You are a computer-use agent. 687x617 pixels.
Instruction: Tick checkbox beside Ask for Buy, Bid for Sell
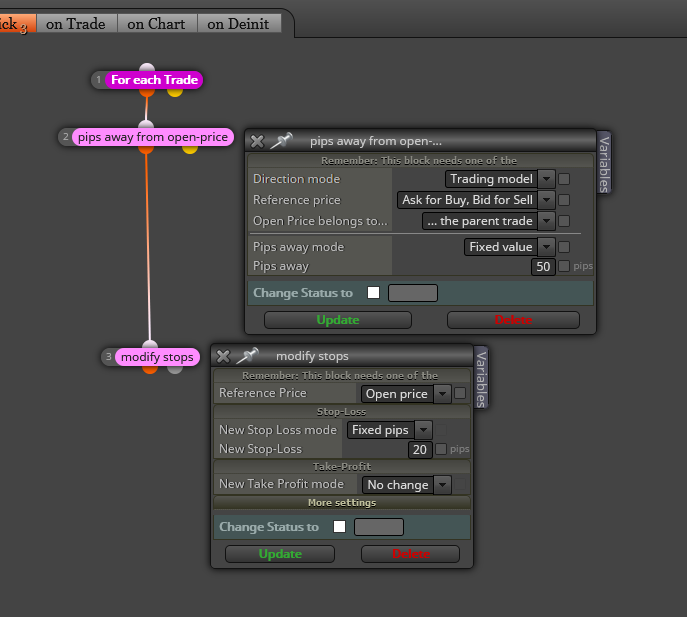click(564, 200)
